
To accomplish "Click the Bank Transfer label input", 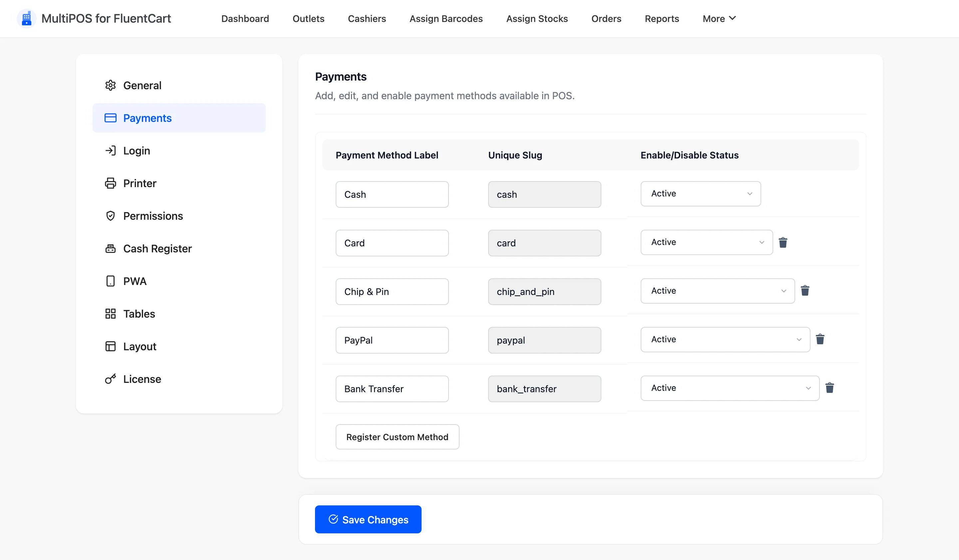I will pos(392,389).
